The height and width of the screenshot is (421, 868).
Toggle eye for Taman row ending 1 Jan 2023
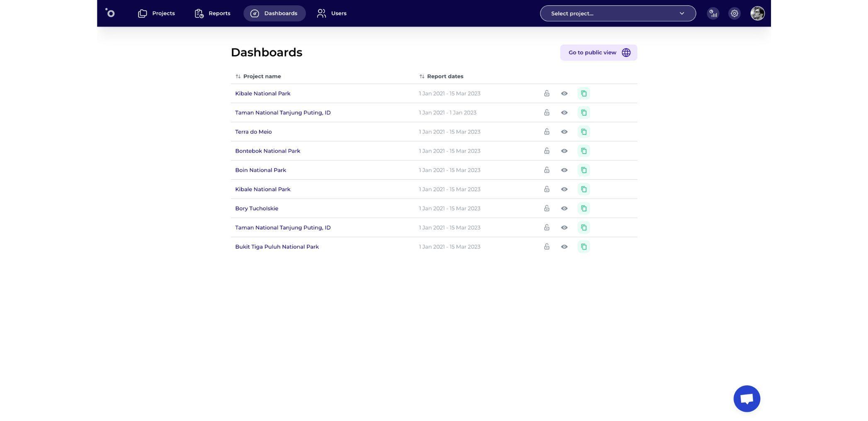(564, 113)
